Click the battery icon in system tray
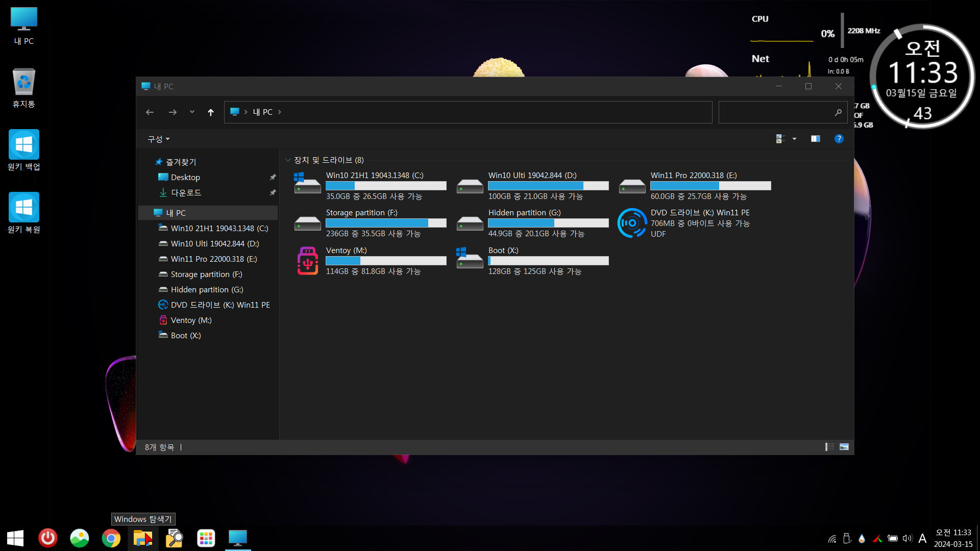Screen dimensions: 980x551 (893, 538)
